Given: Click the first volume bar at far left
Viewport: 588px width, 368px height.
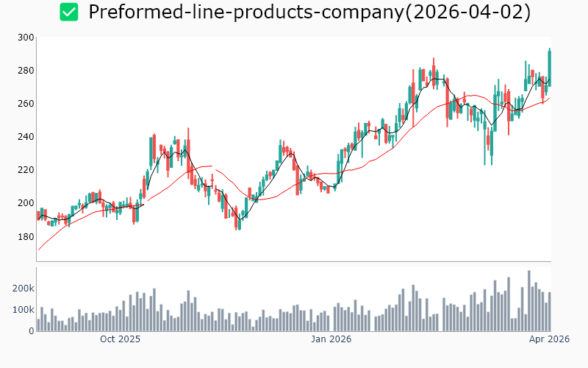Looking at the screenshot, I should point(38,325).
